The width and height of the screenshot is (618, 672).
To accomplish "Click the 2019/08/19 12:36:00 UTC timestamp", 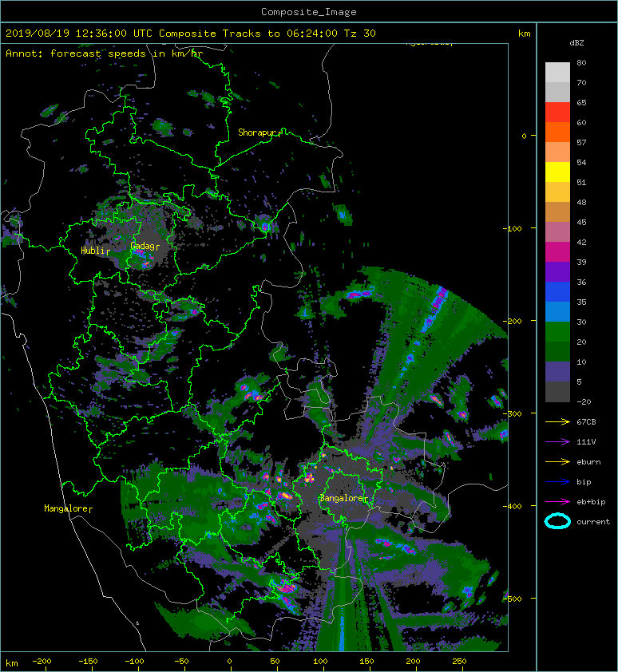I will click(x=79, y=34).
